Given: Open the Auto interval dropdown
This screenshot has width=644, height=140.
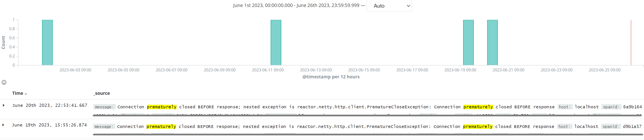Looking at the screenshot, I should [x=389, y=6].
